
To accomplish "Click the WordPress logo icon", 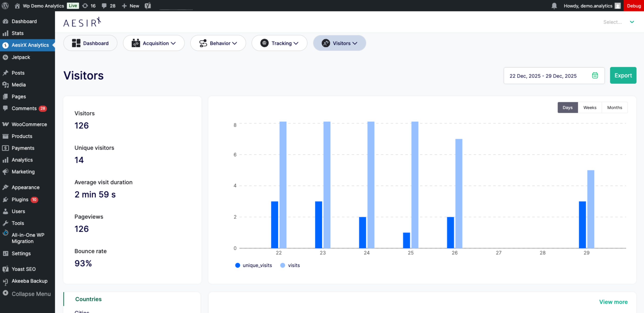I will coord(5,6).
